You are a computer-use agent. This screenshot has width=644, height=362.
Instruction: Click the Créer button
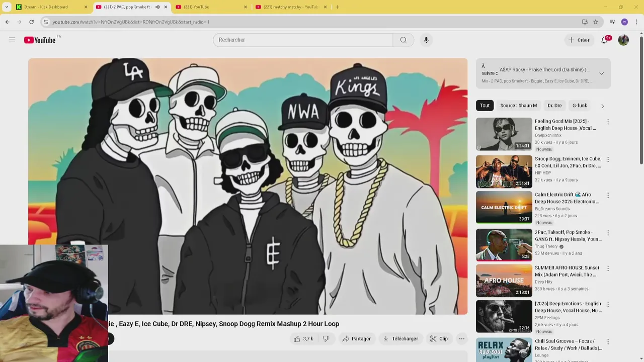coord(579,40)
